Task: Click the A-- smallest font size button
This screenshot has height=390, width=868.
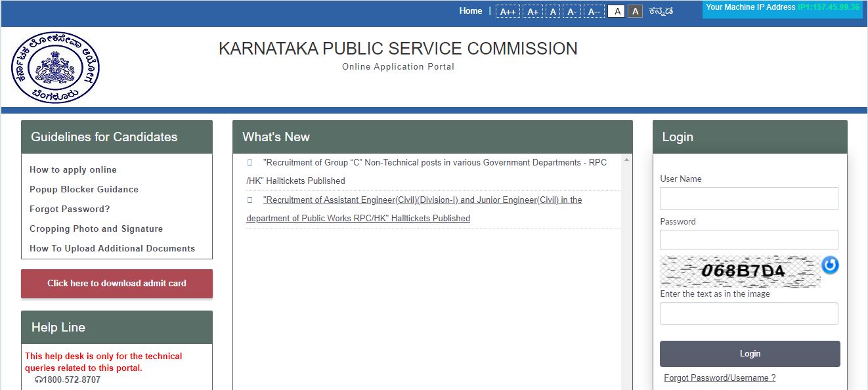Action: pos(594,12)
